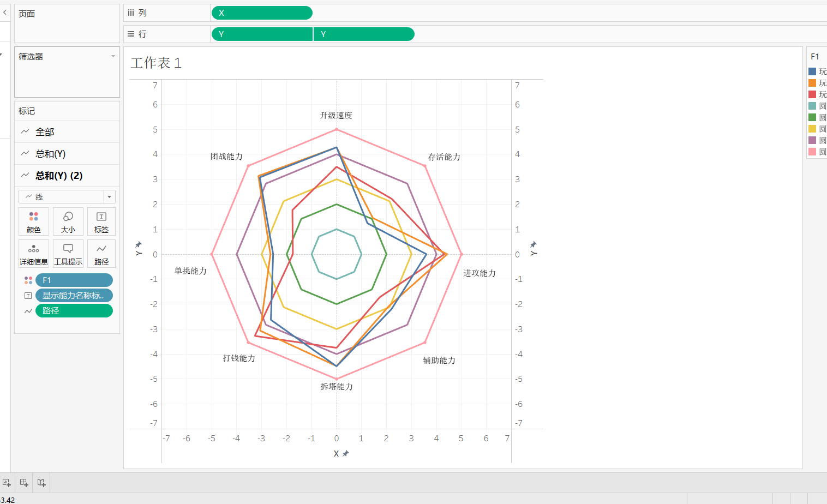Click the 团战能力 chart label

(x=226, y=156)
